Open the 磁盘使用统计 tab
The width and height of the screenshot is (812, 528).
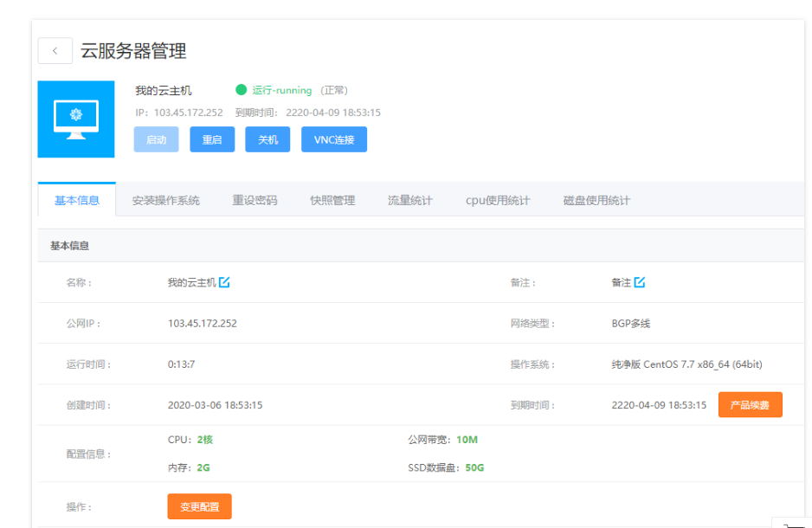coord(596,201)
